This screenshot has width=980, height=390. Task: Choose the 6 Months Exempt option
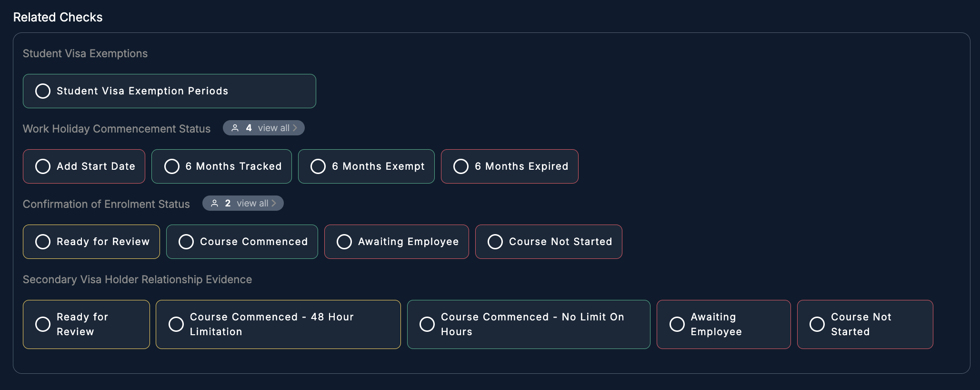pyautogui.click(x=366, y=166)
